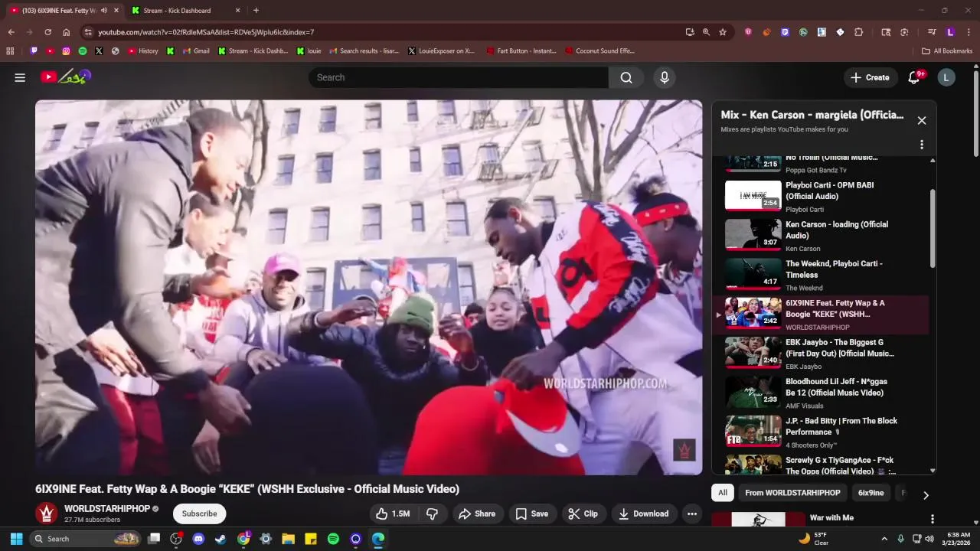980x551 pixels.
Task: Open Instagram bookmark icon
Action: click(x=67, y=51)
